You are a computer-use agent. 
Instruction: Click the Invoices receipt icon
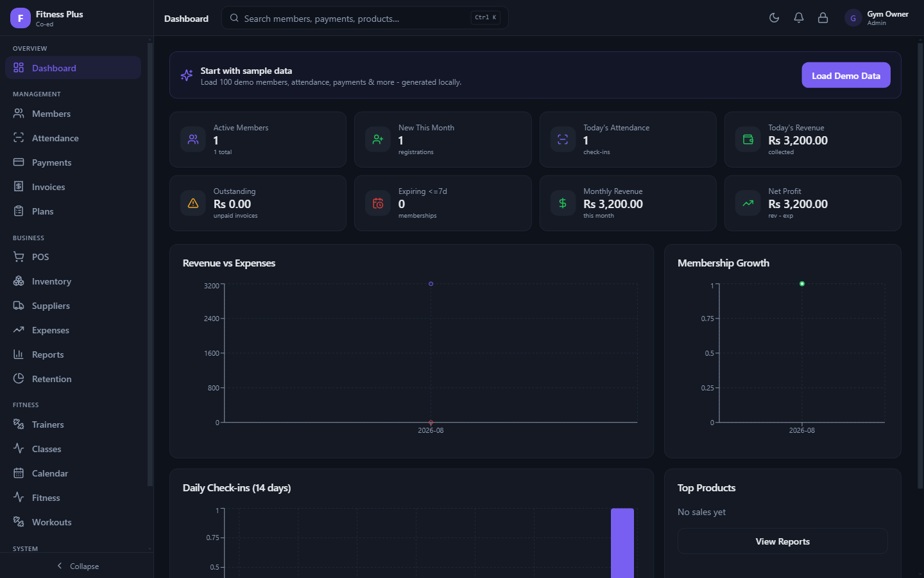pyautogui.click(x=19, y=186)
